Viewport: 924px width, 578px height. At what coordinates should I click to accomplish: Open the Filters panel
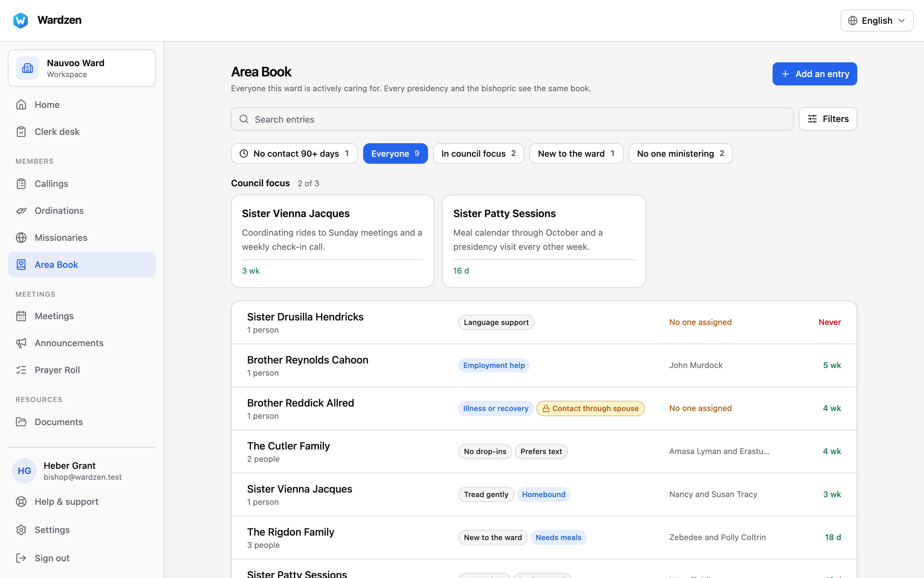tap(827, 119)
